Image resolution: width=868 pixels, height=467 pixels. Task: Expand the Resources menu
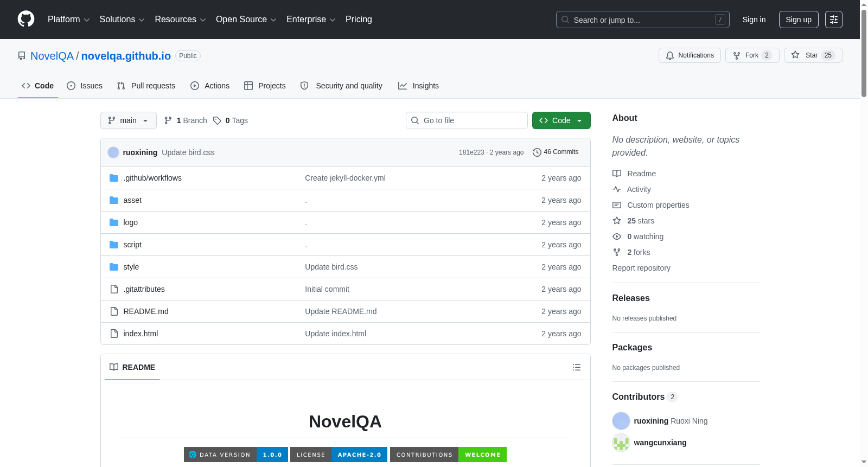(180, 20)
